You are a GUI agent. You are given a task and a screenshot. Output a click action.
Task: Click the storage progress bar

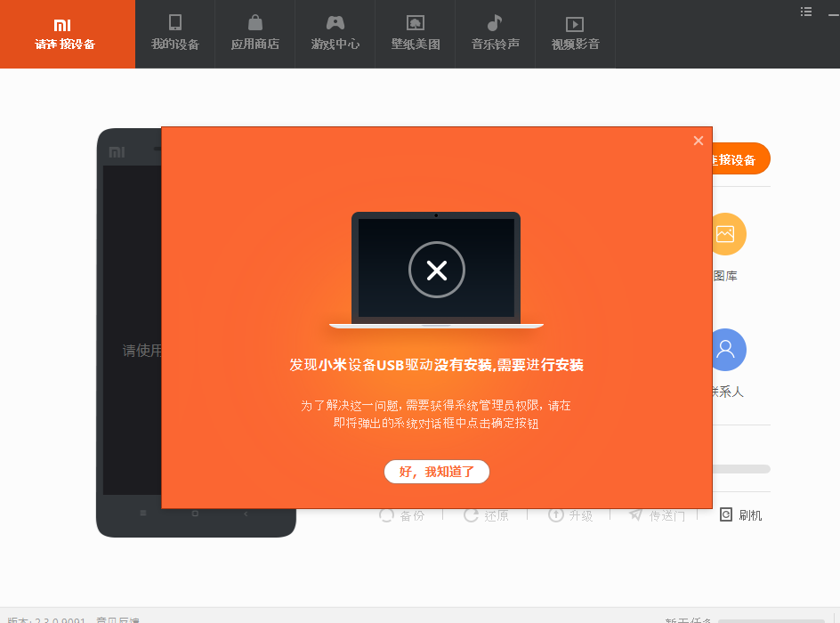[741, 469]
